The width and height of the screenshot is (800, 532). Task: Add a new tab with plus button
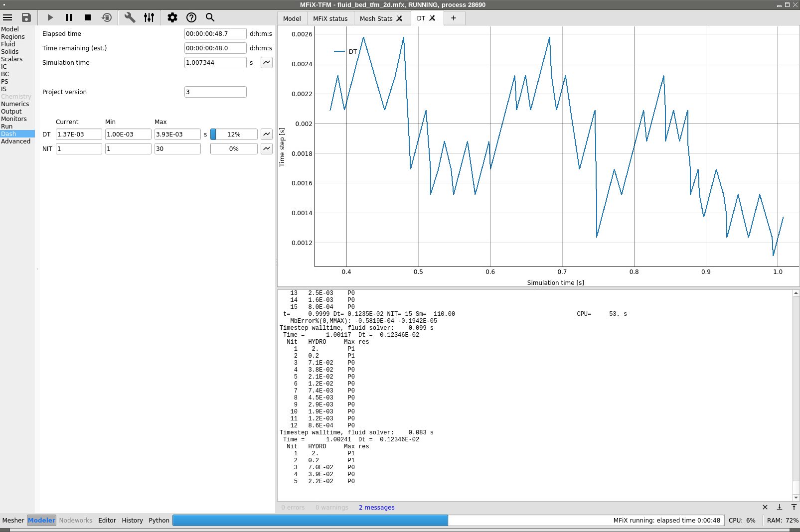454,18
